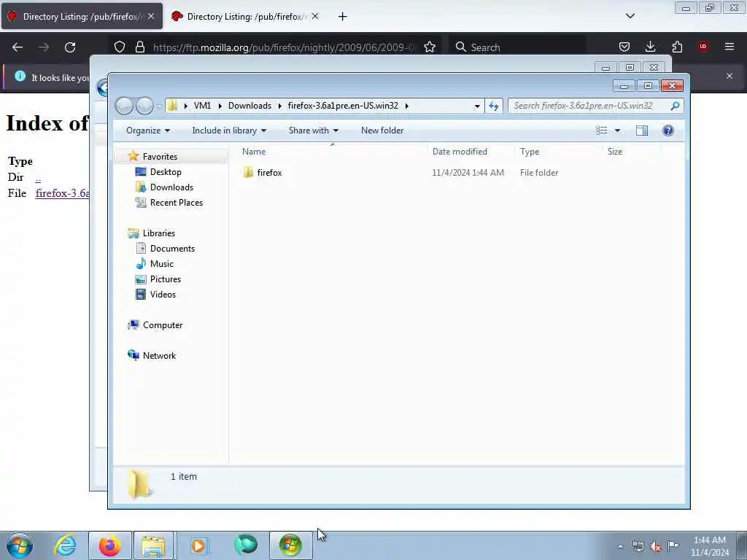This screenshot has height=560, width=747.
Task: Click the search magnifier in Explorer
Action: pyautogui.click(x=675, y=106)
